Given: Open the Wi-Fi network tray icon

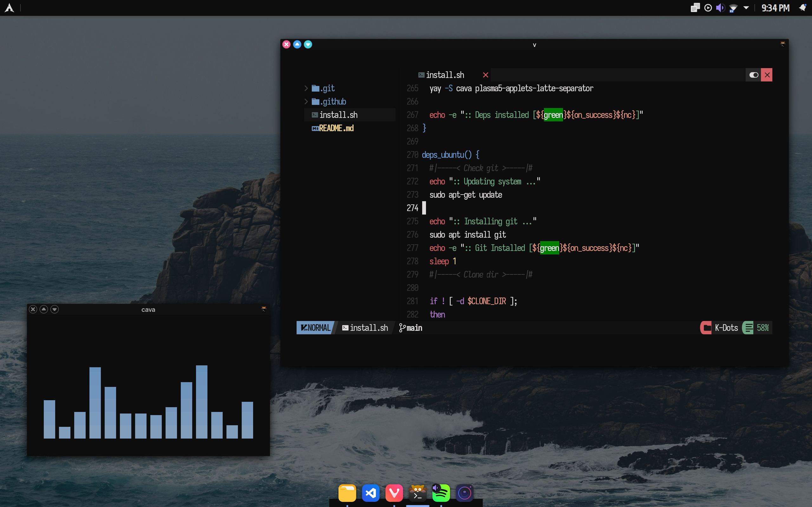Looking at the screenshot, I should click(733, 8).
